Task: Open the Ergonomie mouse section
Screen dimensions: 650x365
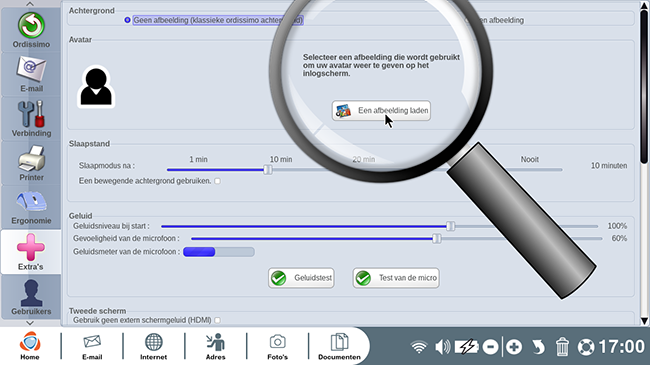Action: (x=31, y=207)
